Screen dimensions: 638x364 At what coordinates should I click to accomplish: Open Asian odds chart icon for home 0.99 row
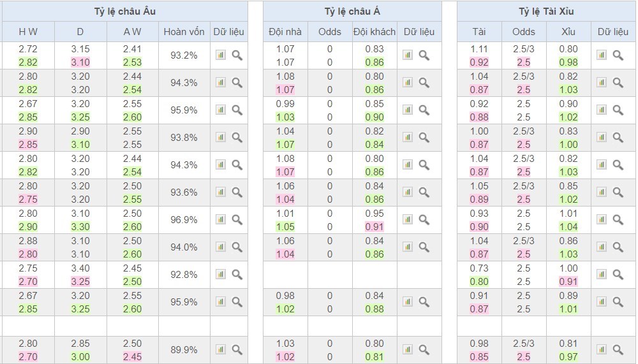pos(407,110)
